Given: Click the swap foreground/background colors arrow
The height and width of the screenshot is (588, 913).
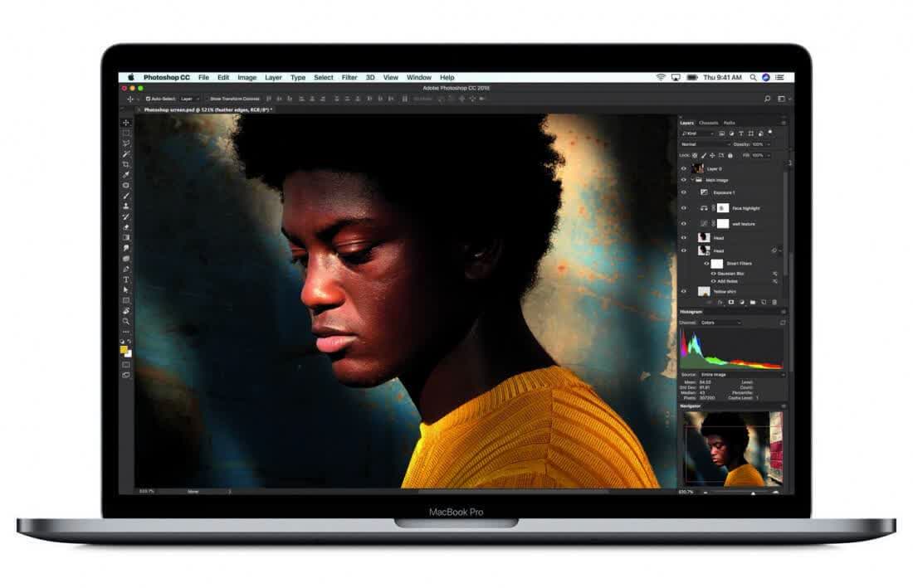Looking at the screenshot, I should (x=129, y=342).
